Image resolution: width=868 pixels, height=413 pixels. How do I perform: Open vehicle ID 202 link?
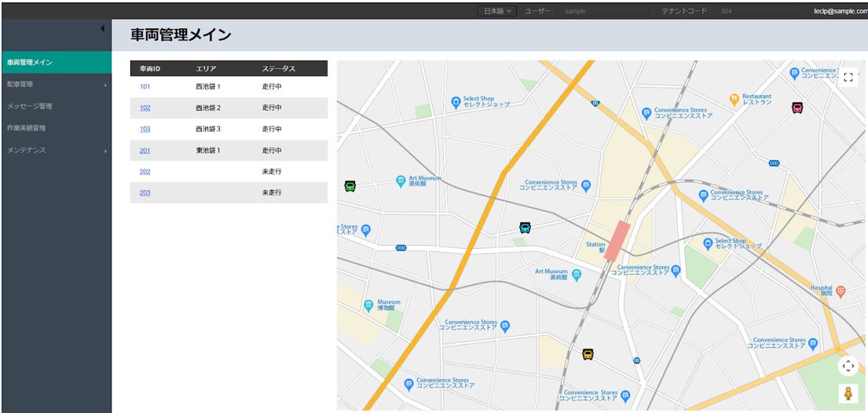pyautogui.click(x=145, y=172)
